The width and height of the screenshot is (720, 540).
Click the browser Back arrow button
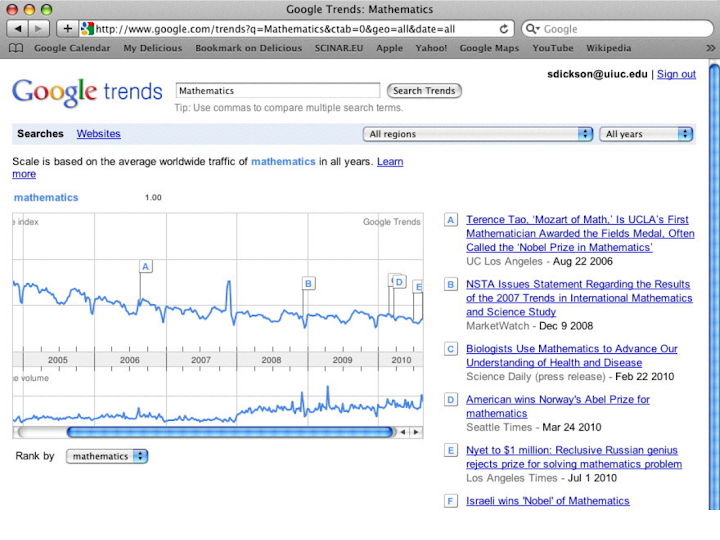(x=18, y=29)
